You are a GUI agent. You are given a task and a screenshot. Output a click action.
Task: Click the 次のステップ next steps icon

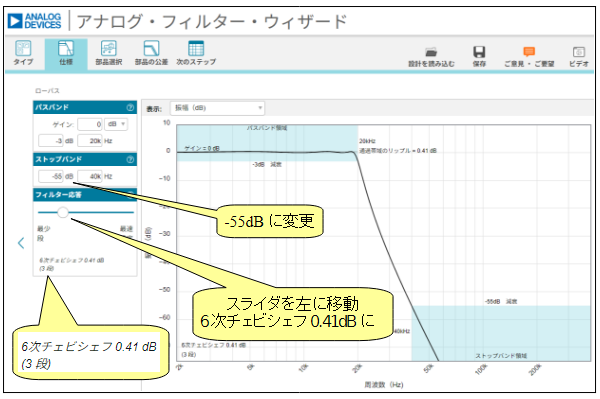[196, 49]
